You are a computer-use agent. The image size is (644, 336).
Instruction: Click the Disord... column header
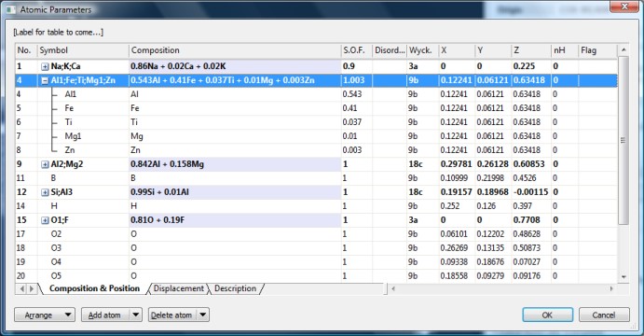(x=390, y=50)
